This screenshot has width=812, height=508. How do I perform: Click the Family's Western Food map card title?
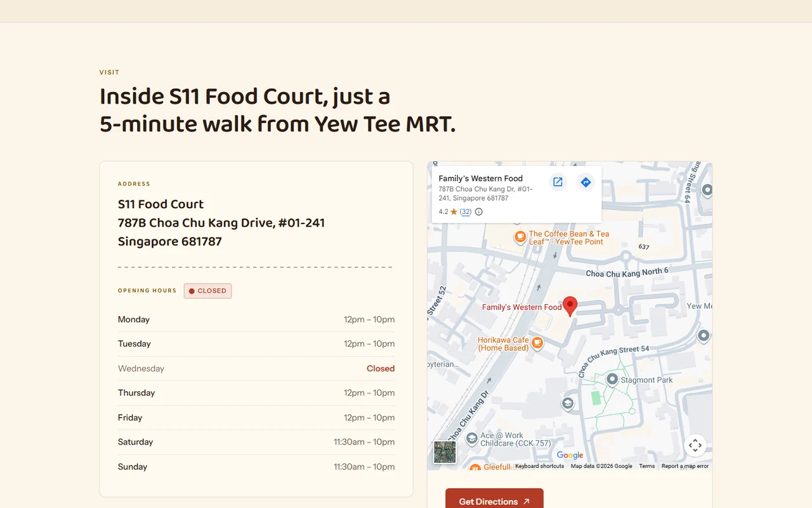click(x=480, y=178)
